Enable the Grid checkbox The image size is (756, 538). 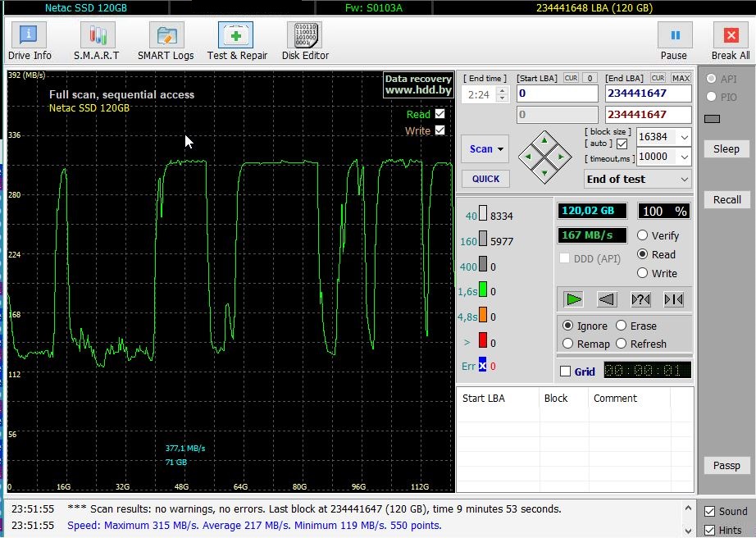pyautogui.click(x=565, y=372)
